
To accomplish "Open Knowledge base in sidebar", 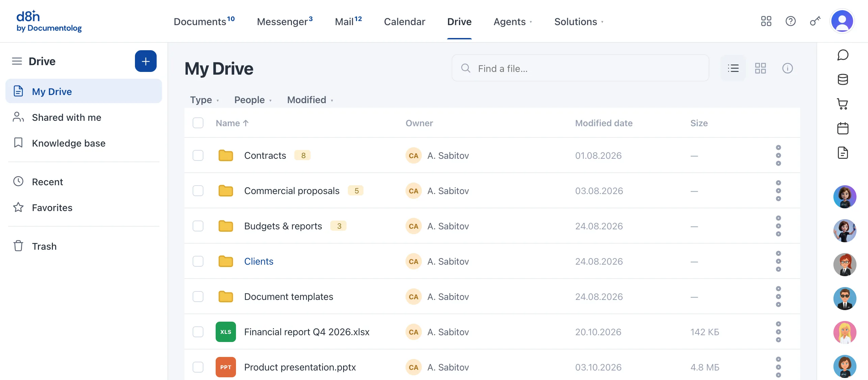I will click(x=84, y=143).
